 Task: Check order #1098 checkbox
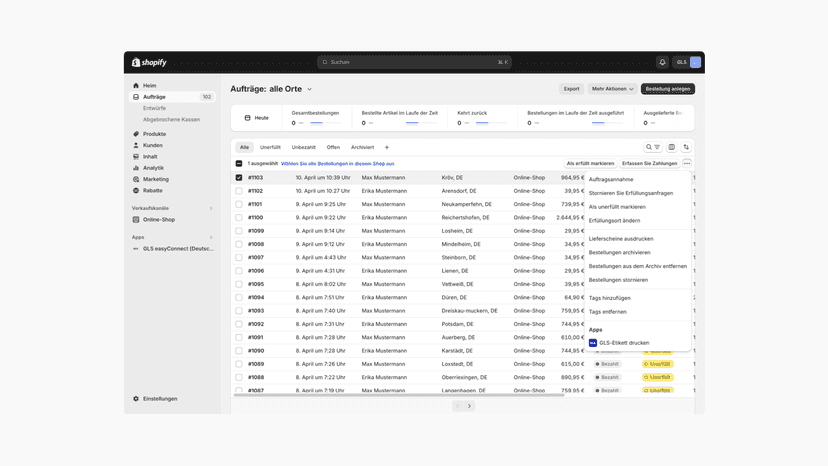(239, 244)
